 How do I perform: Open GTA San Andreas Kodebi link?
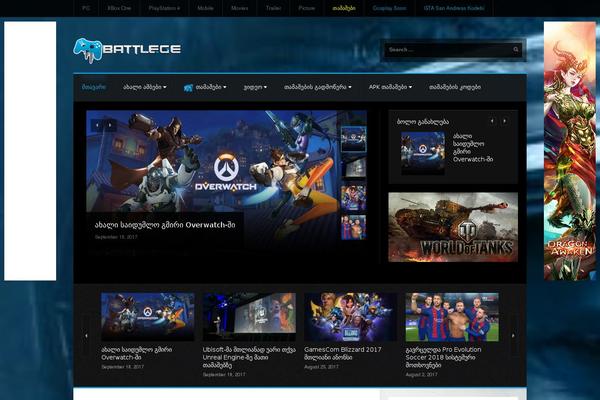point(454,8)
